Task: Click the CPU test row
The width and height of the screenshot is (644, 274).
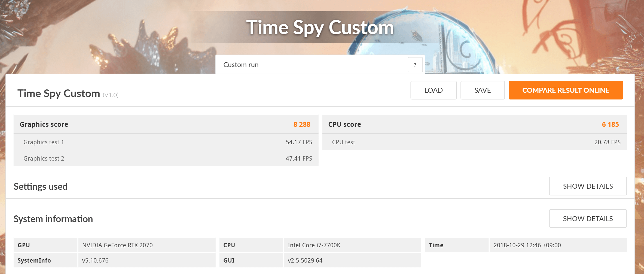Action: click(474, 142)
